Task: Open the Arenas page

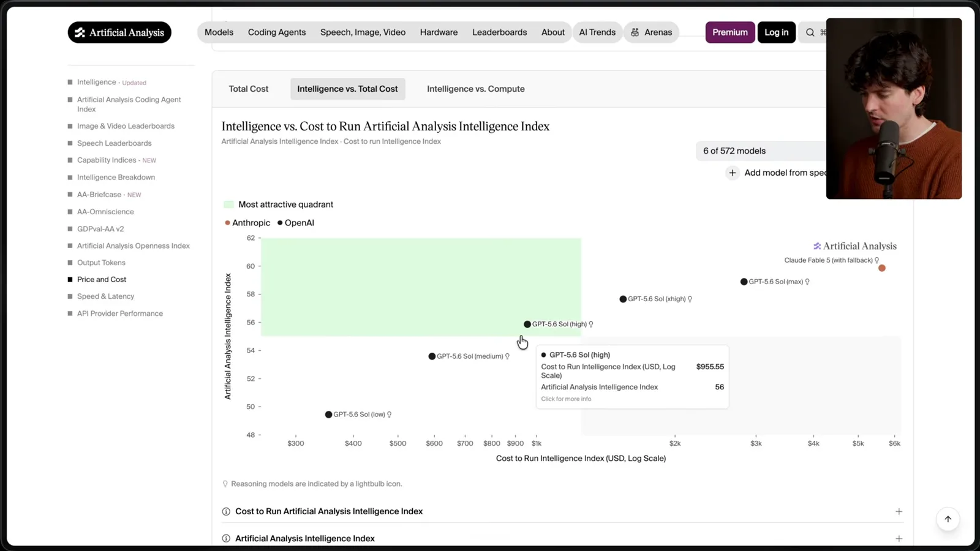Action: (x=652, y=32)
